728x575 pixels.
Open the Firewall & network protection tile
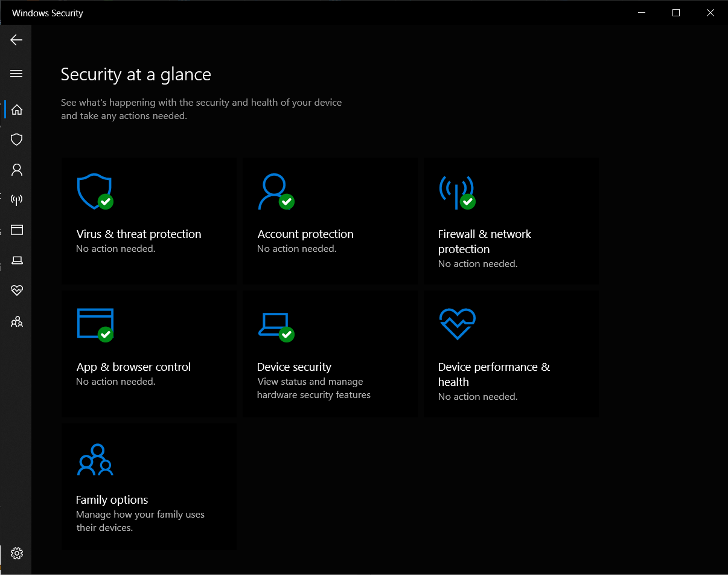click(x=511, y=220)
